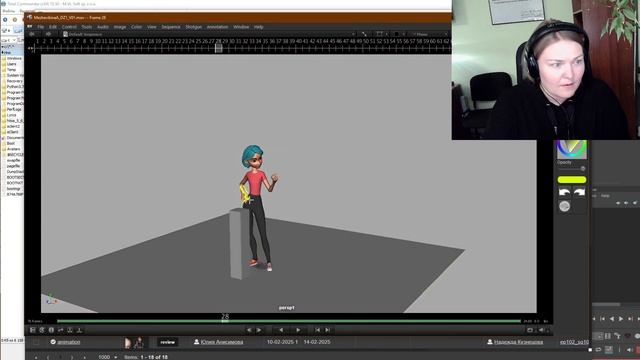Open the Image menu

120,27
